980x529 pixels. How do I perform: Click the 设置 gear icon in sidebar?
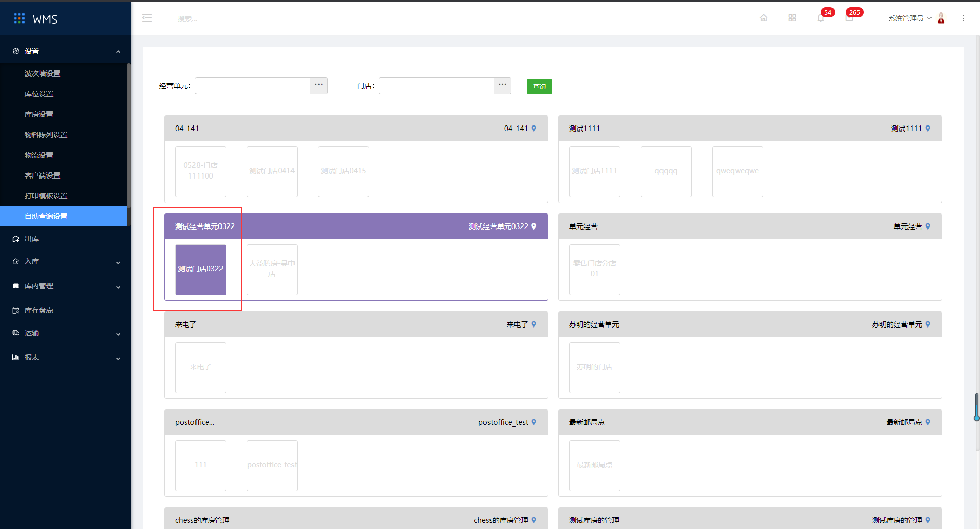point(16,51)
